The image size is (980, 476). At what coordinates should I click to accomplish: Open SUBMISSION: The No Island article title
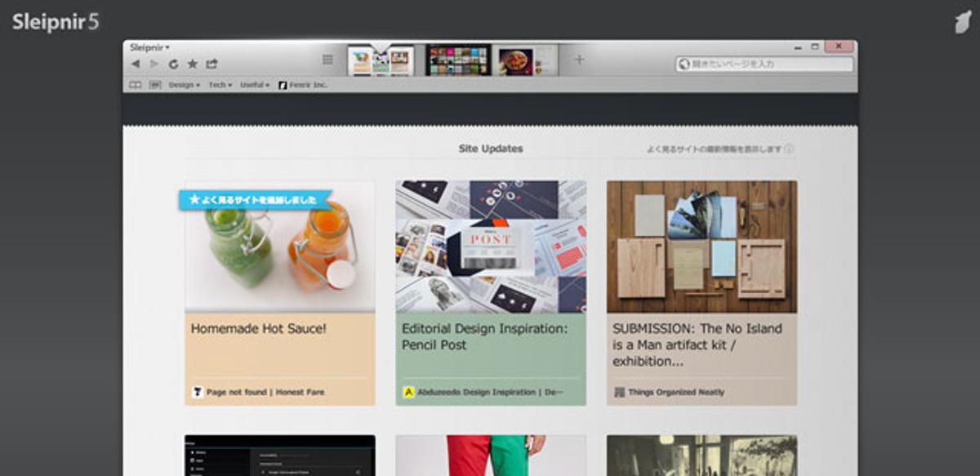(697, 345)
